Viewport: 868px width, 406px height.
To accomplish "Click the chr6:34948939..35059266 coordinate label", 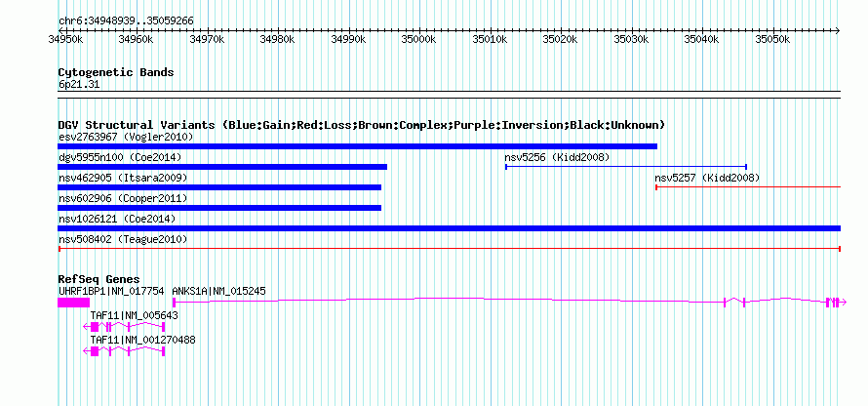I will pyautogui.click(x=126, y=20).
